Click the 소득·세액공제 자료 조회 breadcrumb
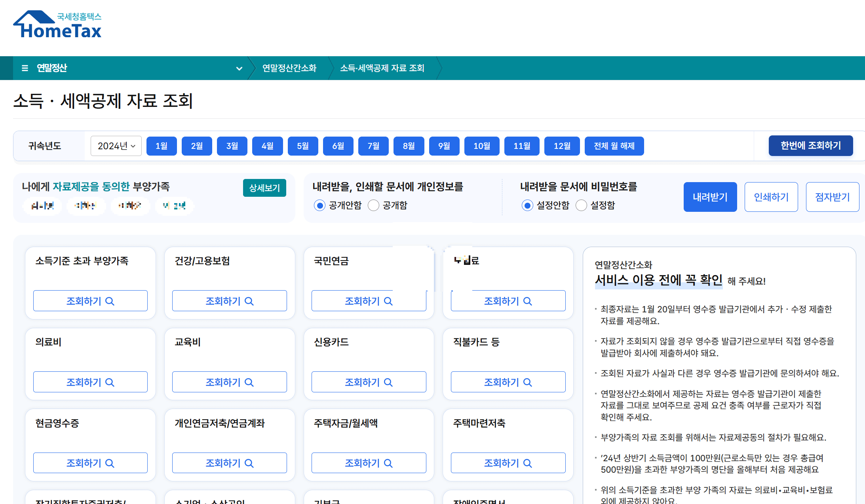 [382, 68]
